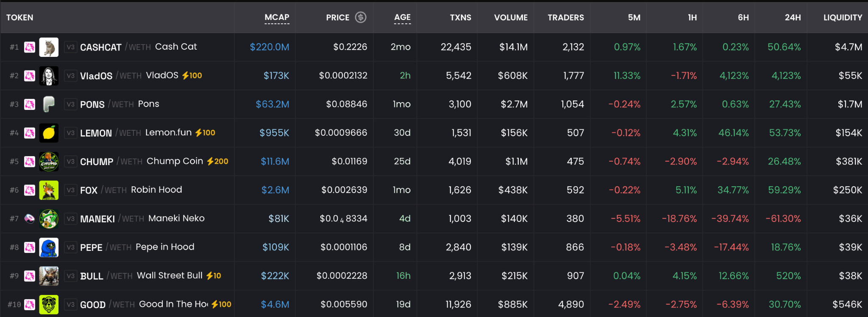Click the Uniswap DEX icon in CASHCAT row
This screenshot has height=317, width=868.
[29, 47]
